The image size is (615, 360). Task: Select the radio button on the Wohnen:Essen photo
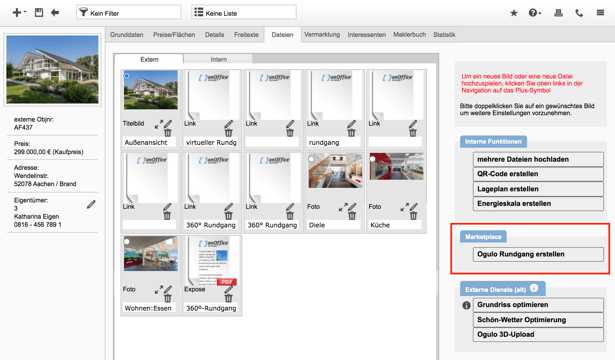[127, 242]
